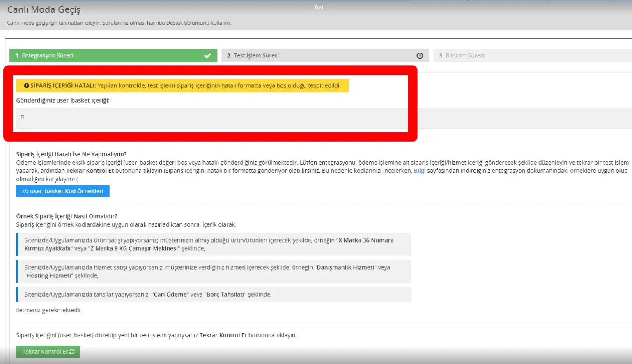632x364 pixels.
Task: Click the yellow SİPARİŞ İÇERİĞİ HATALI banner
Action: coord(182,86)
